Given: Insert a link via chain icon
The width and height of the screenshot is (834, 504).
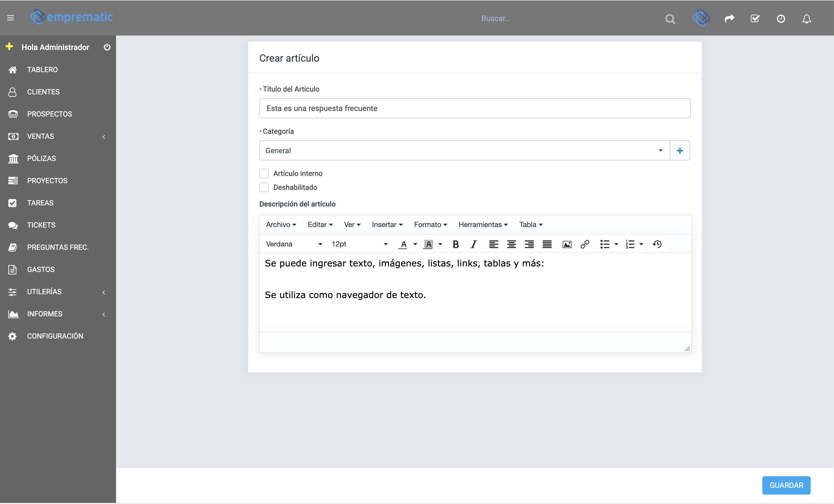Looking at the screenshot, I should click(585, 244).
